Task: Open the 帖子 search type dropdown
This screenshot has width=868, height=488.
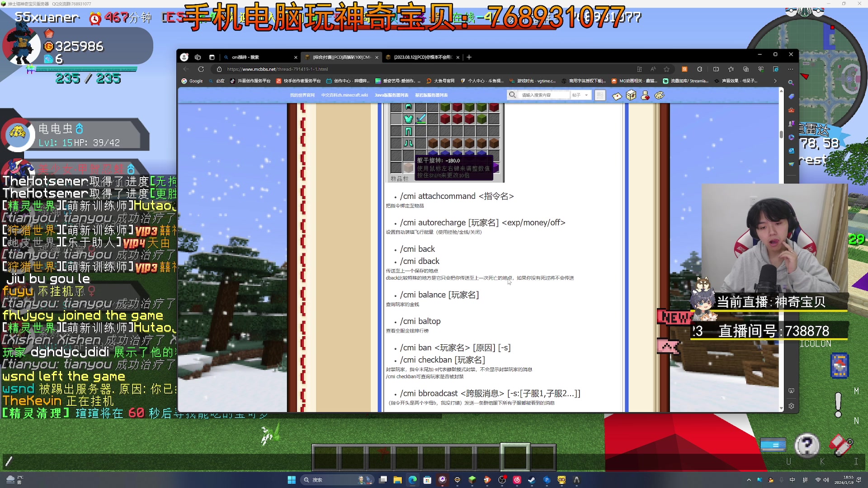Action: pos(580,95)
